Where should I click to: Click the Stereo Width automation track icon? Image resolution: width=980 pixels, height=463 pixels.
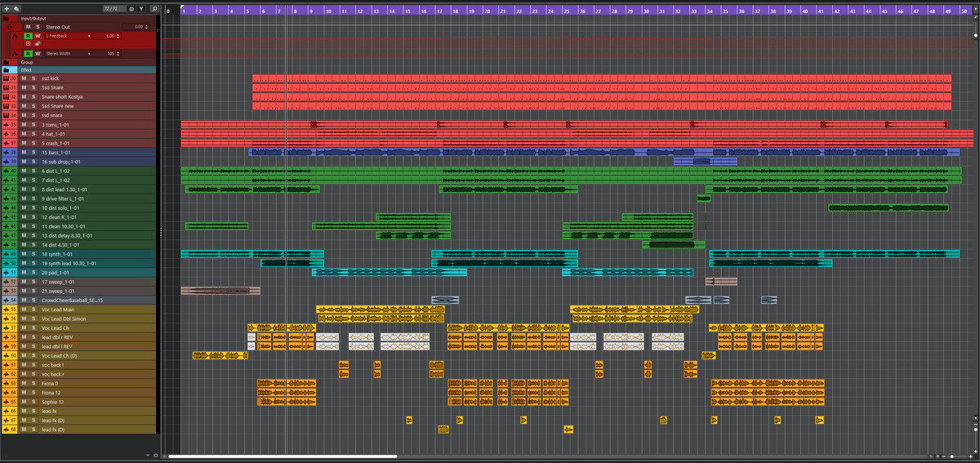(15, 54)
